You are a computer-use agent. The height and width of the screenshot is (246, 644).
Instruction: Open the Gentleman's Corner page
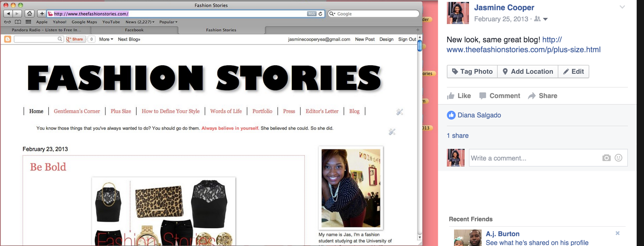(x=77, y=111)
